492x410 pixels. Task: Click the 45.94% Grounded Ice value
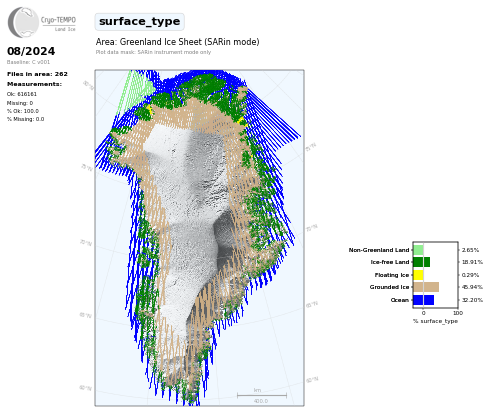472,287
